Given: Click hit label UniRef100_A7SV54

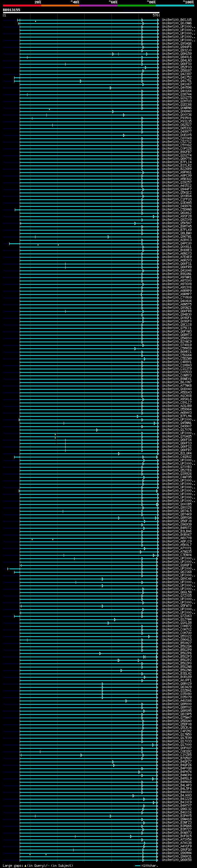Looking at the screenshot, I should point(177,840).
